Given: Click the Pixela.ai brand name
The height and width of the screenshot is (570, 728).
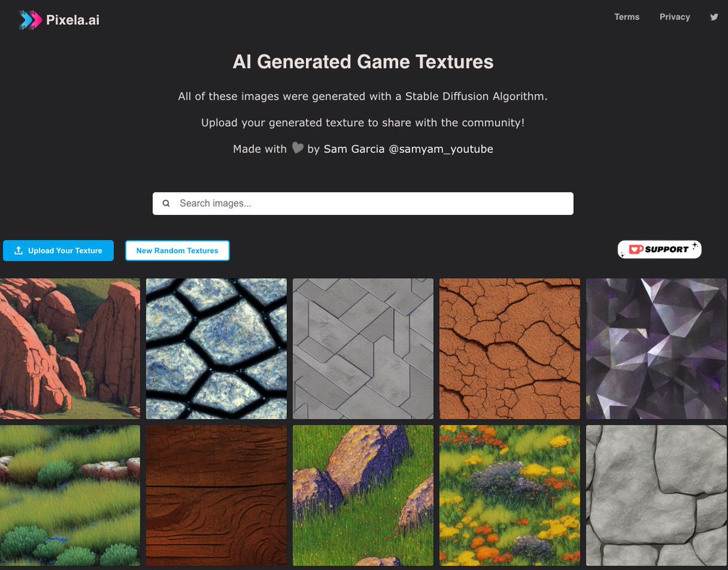Looking at the screenshot, I should tap(73, 20).
